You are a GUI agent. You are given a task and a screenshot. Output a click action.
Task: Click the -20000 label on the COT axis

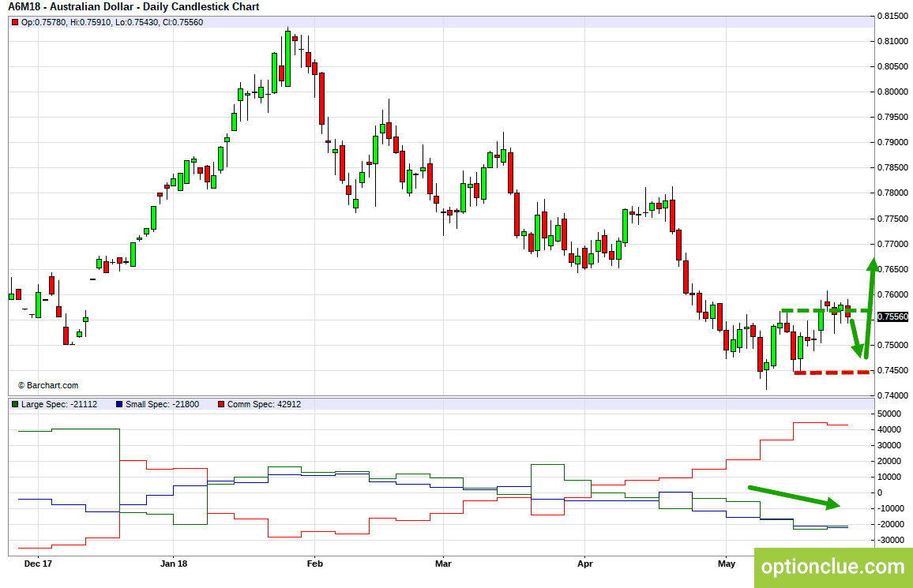tap(891, 524)
